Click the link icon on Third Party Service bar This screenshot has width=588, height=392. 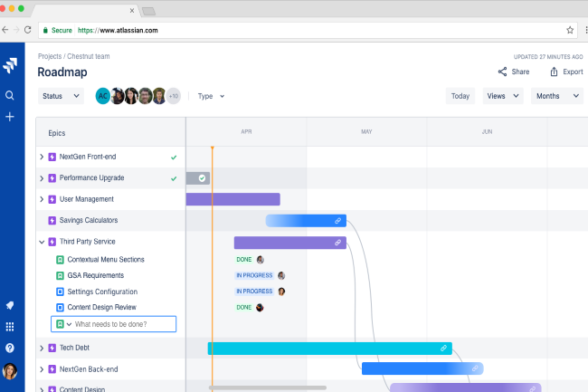pos(338,243)
